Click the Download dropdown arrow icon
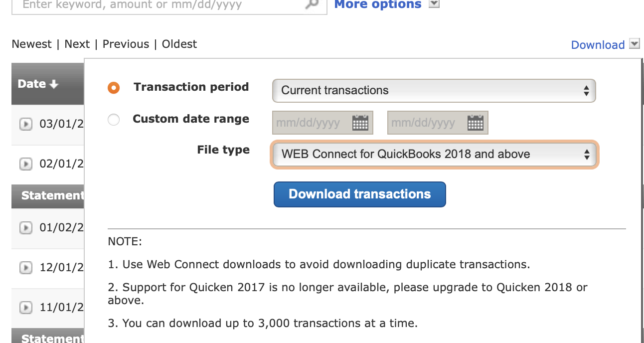 (x=634, y=44)
